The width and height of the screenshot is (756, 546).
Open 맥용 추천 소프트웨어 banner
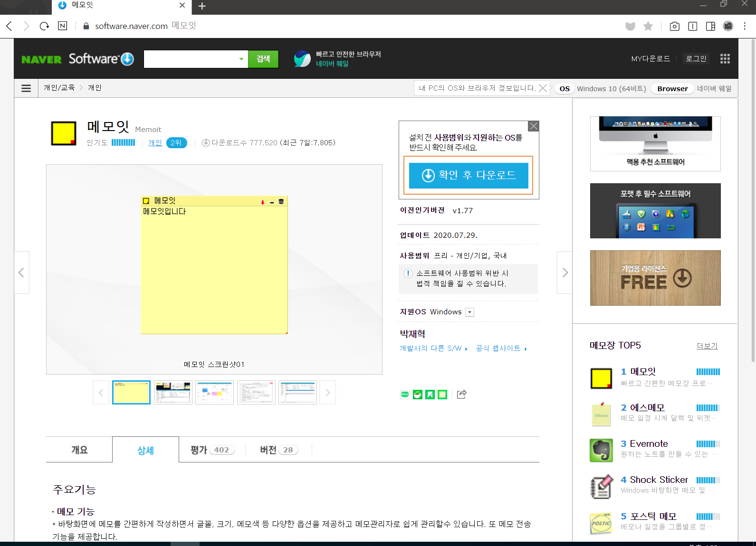click(x=655, y=144)
